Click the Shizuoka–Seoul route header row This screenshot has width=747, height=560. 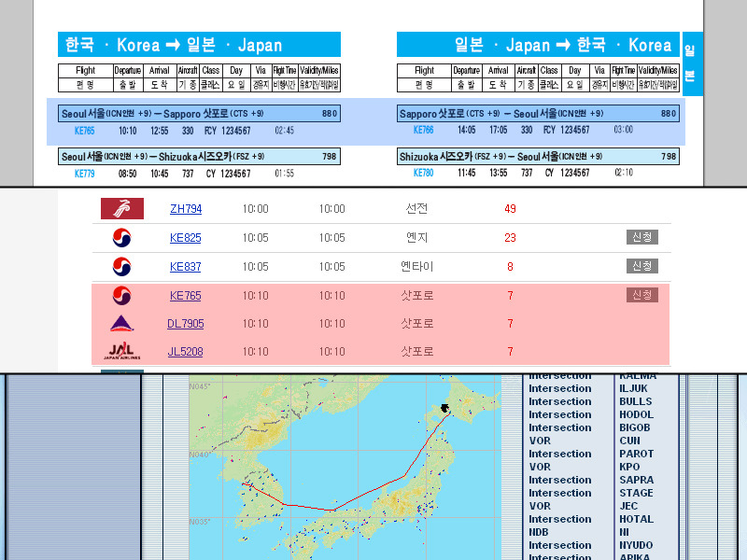538,156
